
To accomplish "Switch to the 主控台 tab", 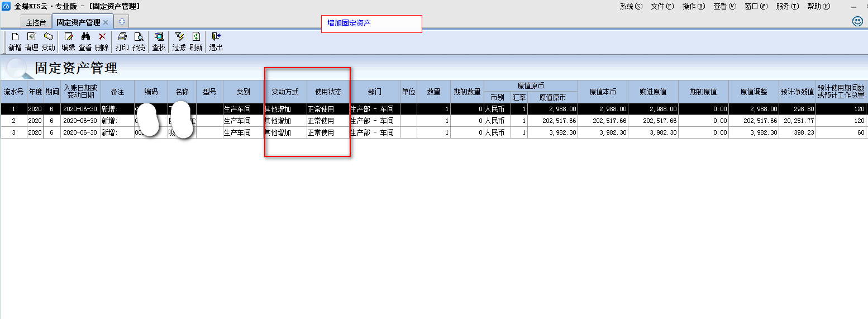I will point(36,22).
